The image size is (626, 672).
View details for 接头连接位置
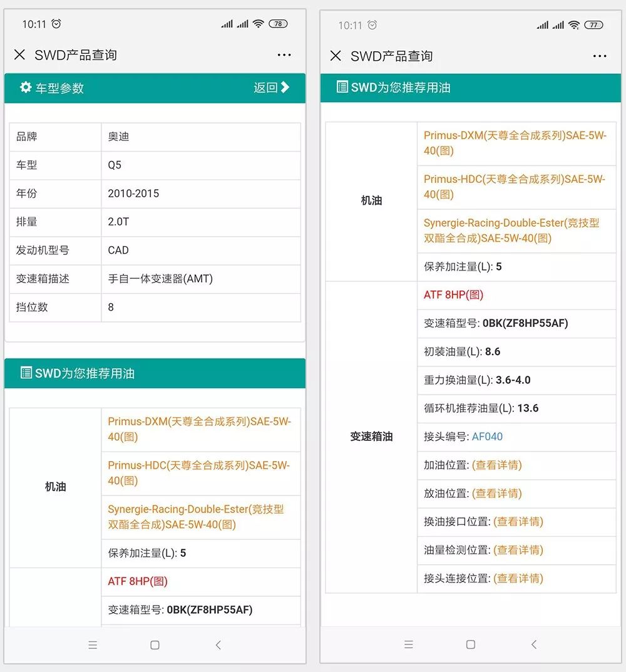(x=518, y=579)
